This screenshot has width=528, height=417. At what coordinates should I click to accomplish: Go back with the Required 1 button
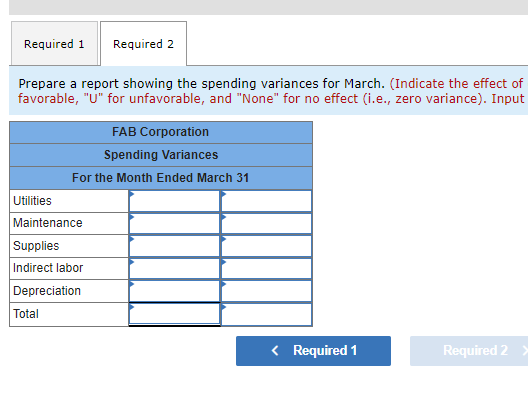314,351
